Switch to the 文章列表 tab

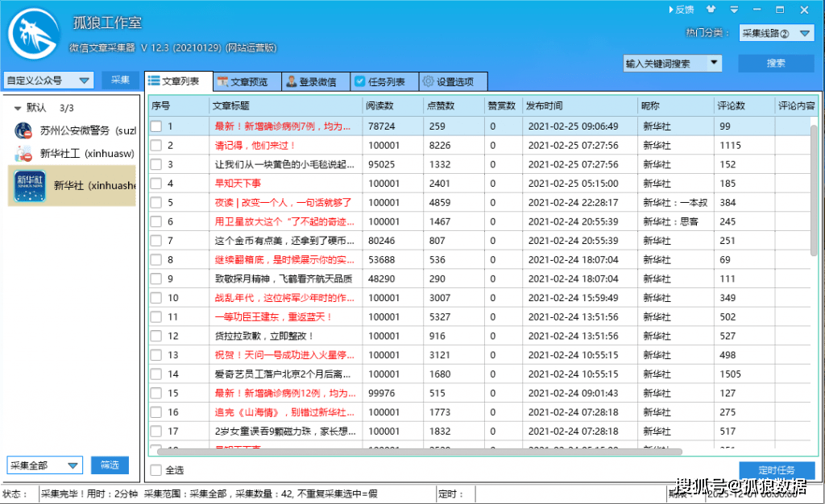179,81
